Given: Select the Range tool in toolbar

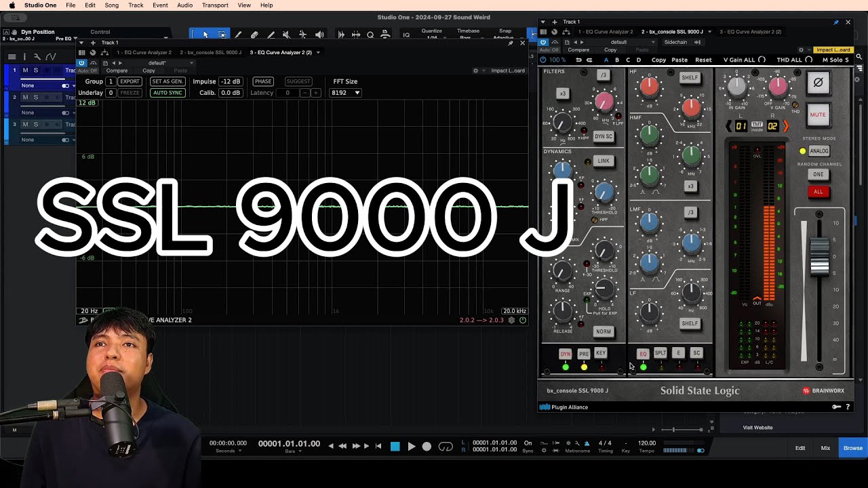Looking at the screenshot, I should pyautogui.click(x=222, y=35).
